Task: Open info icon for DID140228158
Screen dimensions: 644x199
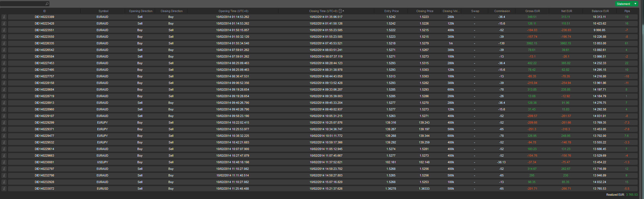Action: click(x=4, y=83)
